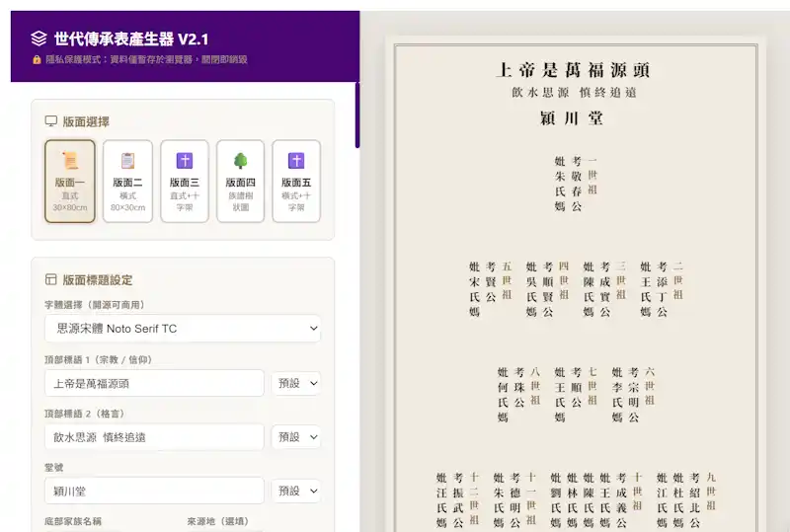This screenshot has height=532, width=790.
Task: Click the cross icon in 版面三
Action: (185, 161)
